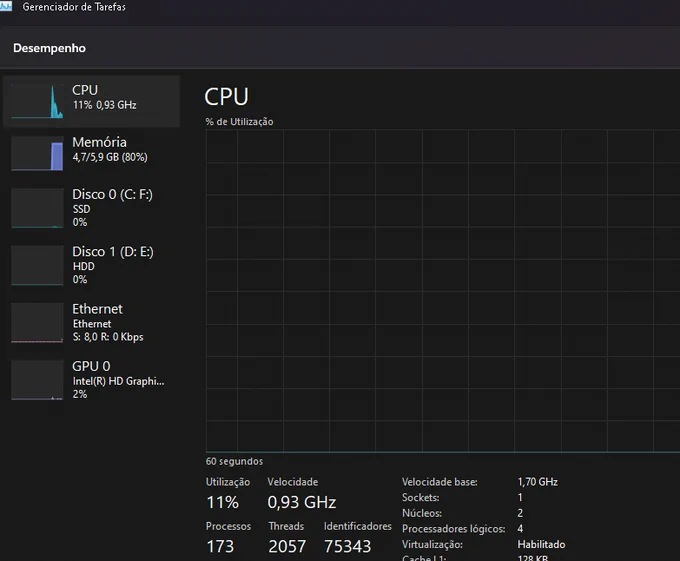Click the Utilização value 11%
The image size is (680, 561).
[222, 502]
